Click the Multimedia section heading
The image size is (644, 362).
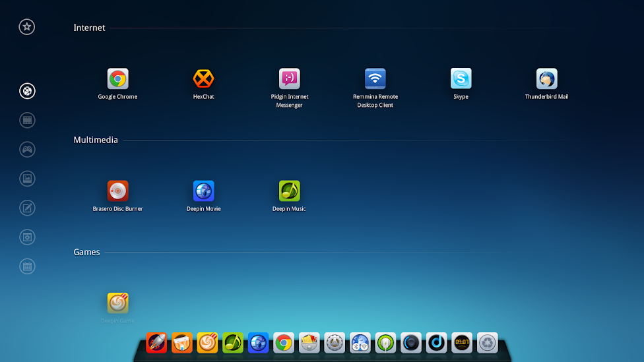[96, 140]
